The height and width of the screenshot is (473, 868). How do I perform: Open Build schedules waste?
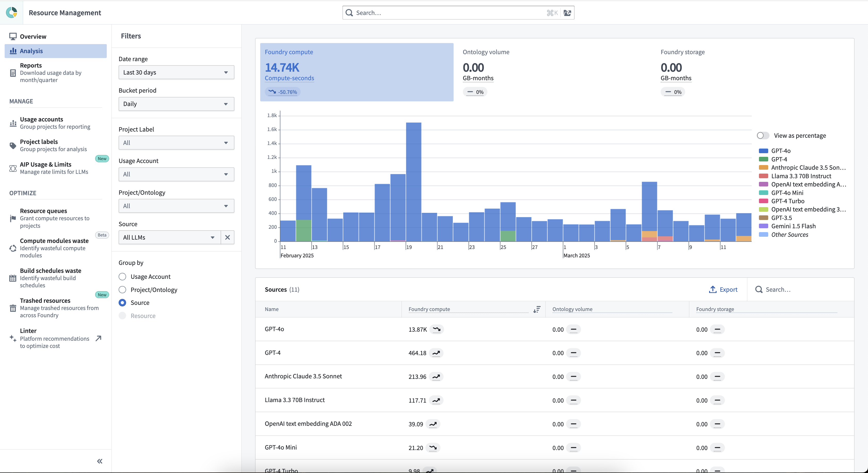pos(50,278)
